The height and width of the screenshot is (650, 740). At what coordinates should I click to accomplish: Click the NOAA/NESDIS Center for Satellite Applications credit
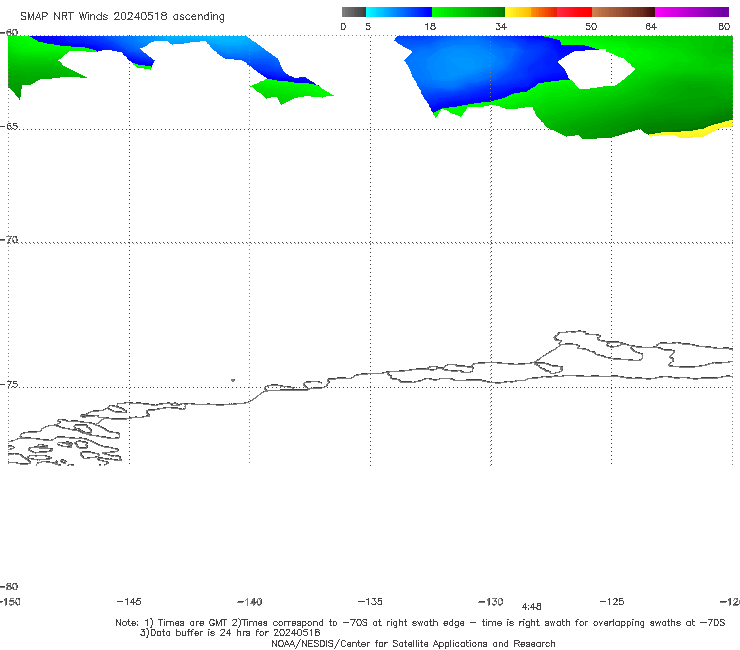coord(413,643)
